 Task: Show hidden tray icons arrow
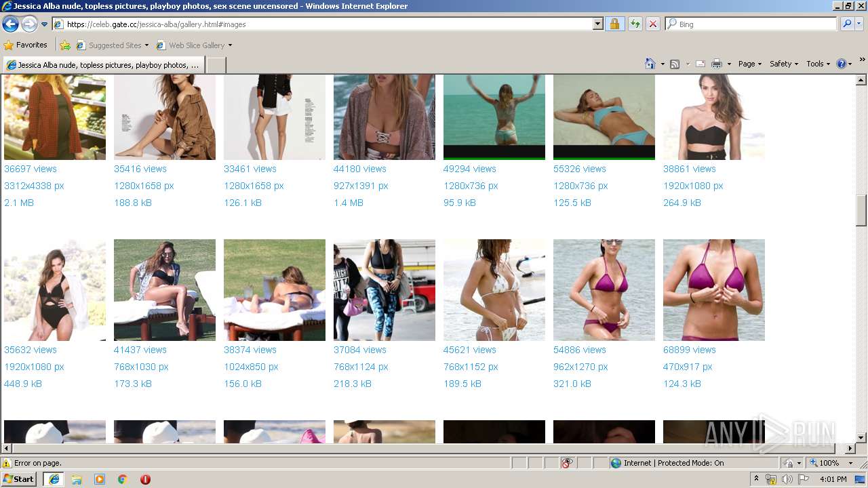click(757, 479)
